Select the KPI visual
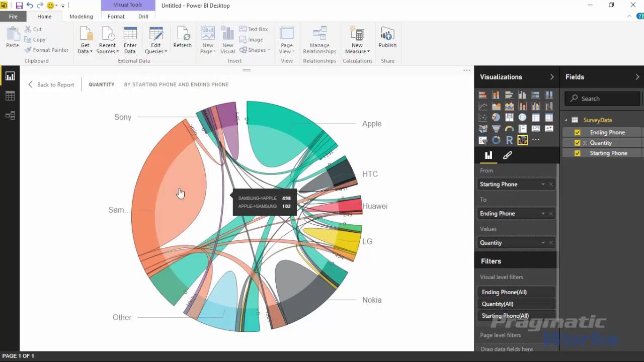Image resolution: width=644 pixels, height=362 pixels. (x=548, y=129)
